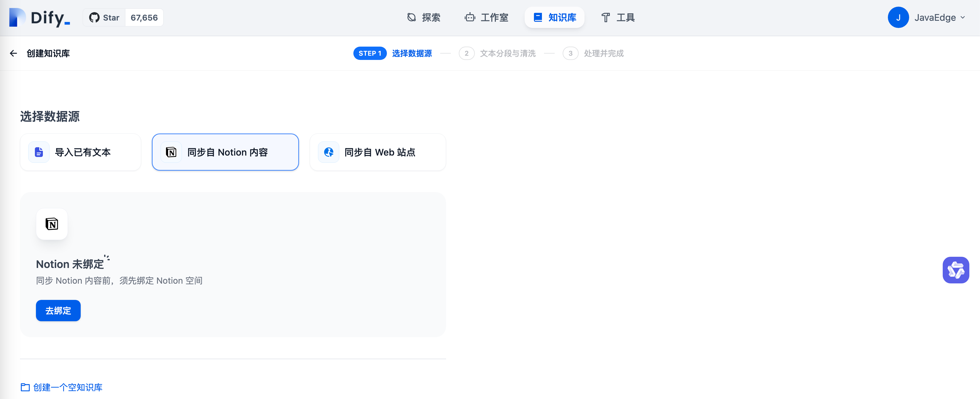Open 探索 via its compass icon
This screenshot has width=980, height=399.
click(411, 17)
